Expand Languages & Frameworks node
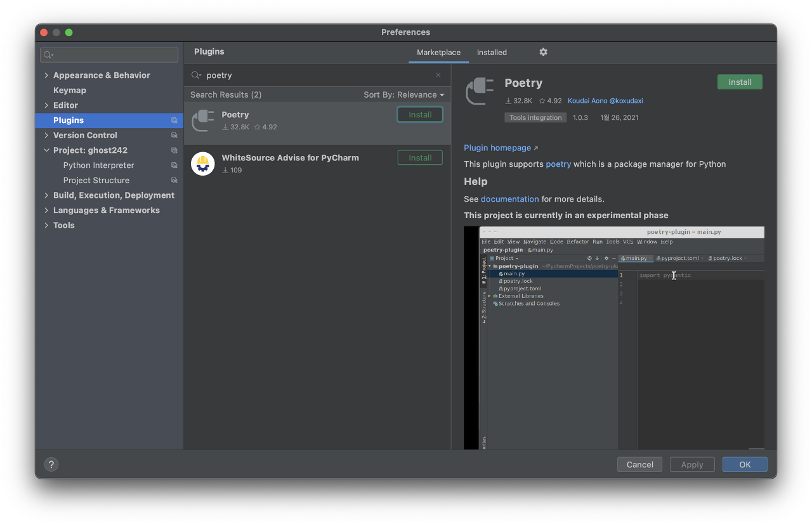Viewport: 812px width, 525px height. point(46,210)
